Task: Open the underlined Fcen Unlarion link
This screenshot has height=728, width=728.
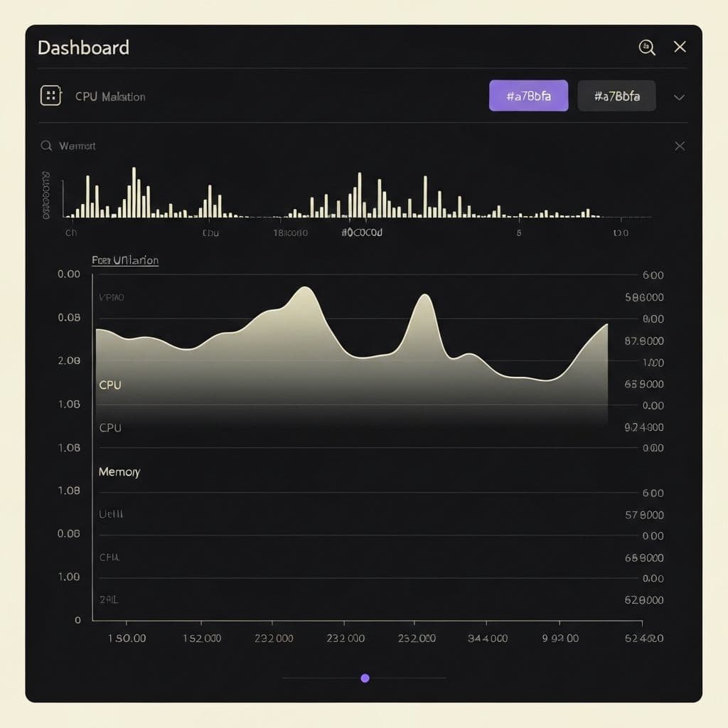Action: point(125,260)
